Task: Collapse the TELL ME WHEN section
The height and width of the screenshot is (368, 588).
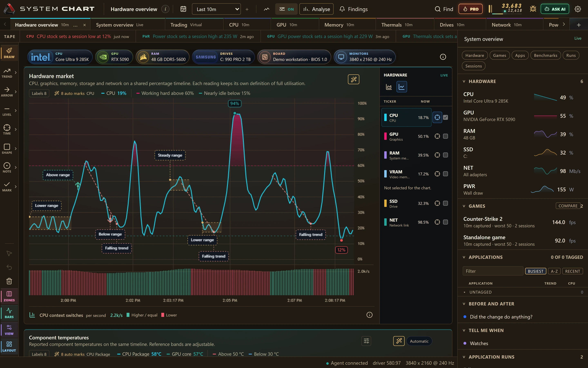Action: (x=464, y=330)
